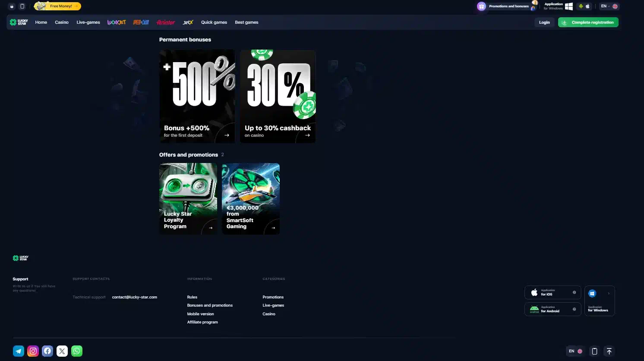
Task: Click the Login button
Action: (544, 22)
